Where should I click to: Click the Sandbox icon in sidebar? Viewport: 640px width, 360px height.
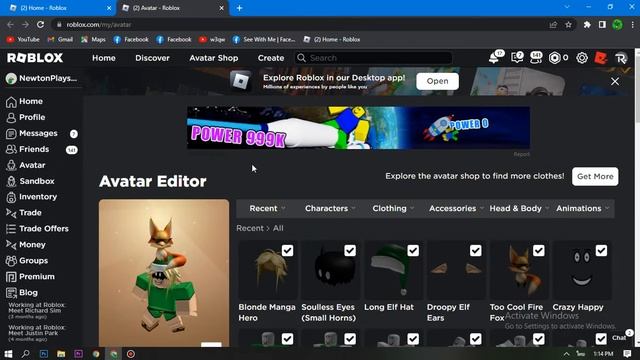(x=11, y=181)
